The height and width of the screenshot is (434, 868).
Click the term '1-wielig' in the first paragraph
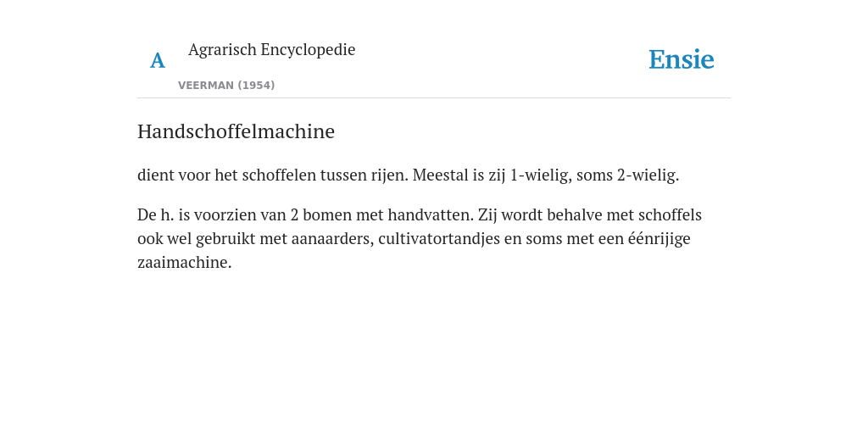click(541, 175)
